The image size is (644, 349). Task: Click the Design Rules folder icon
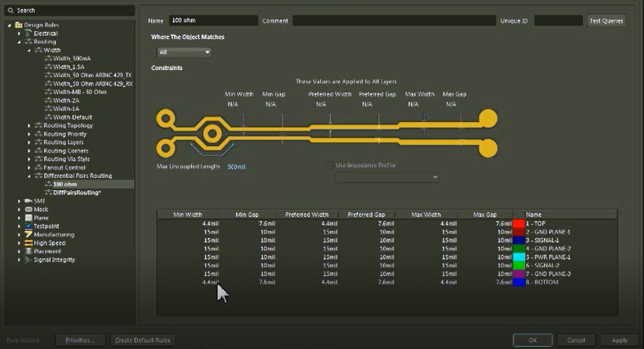19,25
